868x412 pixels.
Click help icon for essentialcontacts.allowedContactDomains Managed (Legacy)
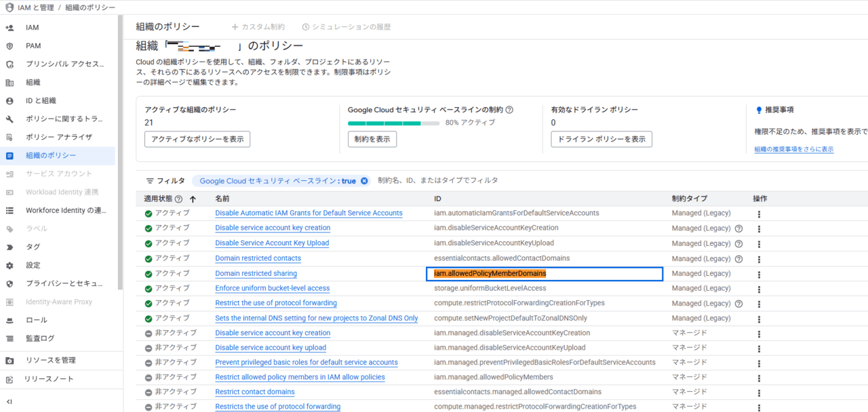coord(738,258)
